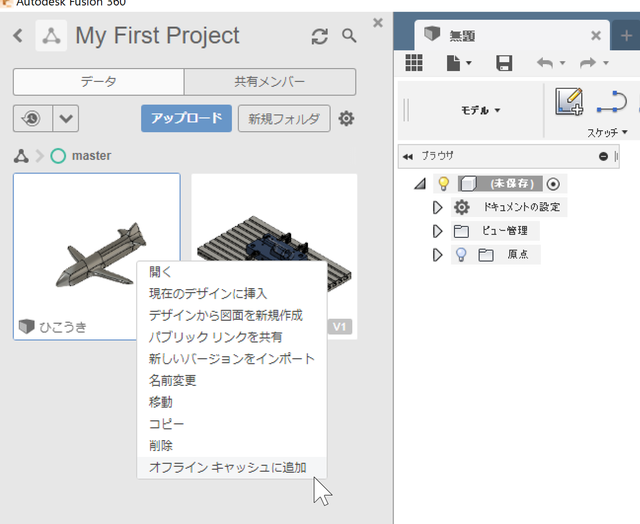Image resolution: width=640 pixels, height=524 pixels.
Task: Select the 原点 folder
Action: (x=508, y=255)
